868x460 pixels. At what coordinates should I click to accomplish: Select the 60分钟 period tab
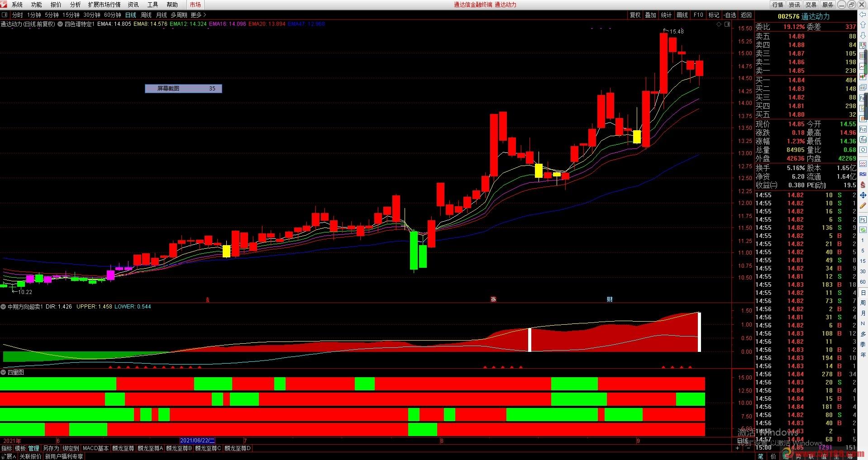pyautogui.click(x=113, y=15)
